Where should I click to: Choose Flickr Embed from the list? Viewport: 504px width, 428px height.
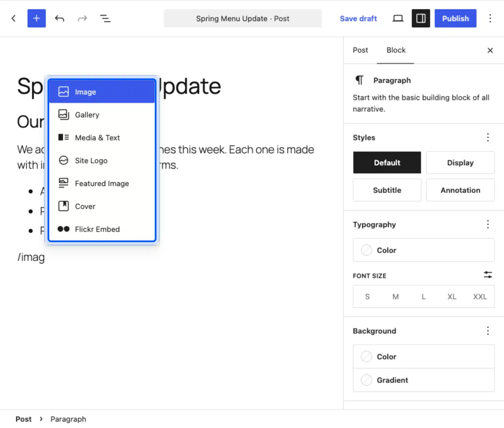point(102,229)
